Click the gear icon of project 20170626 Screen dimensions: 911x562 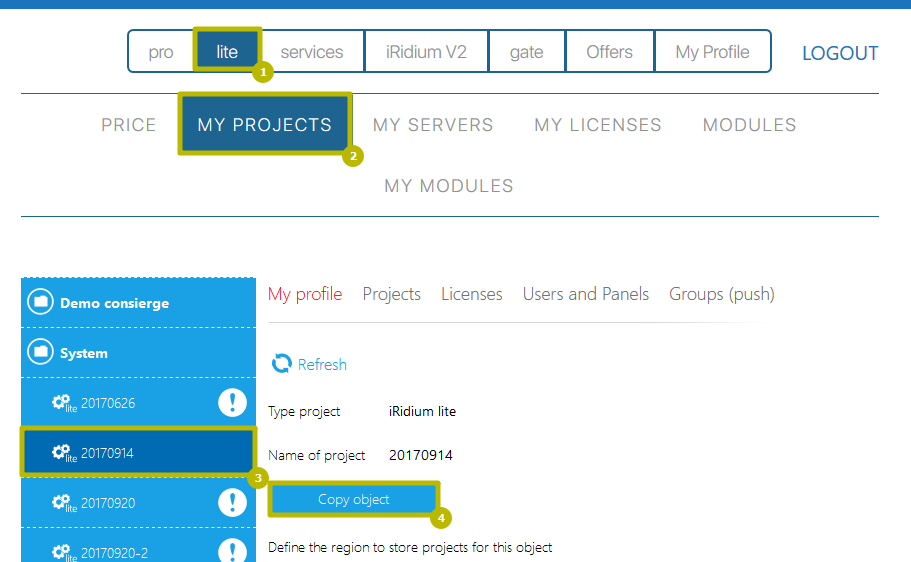pos(62,403)
